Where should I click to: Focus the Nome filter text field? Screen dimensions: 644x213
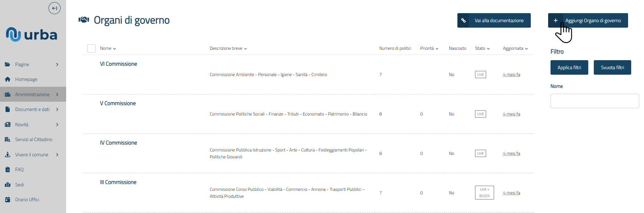594,101
